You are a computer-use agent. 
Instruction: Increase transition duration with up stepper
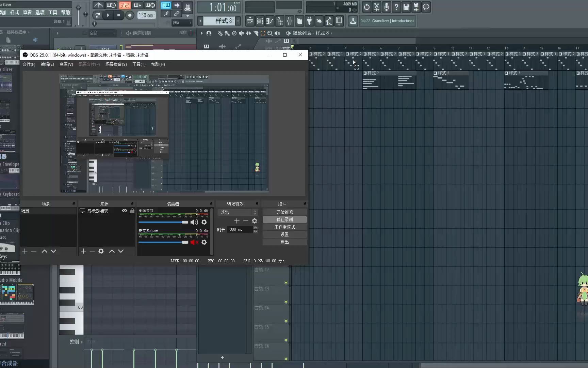coord(256,228)
